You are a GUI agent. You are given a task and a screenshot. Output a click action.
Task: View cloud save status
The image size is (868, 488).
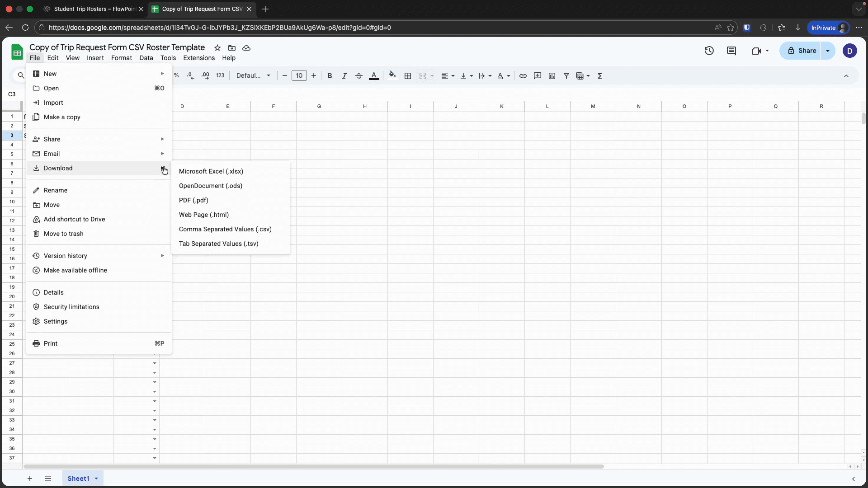(246, 47)
